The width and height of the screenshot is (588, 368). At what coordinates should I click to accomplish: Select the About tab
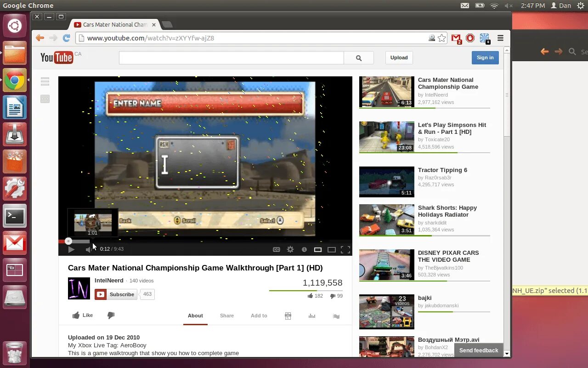195,316
